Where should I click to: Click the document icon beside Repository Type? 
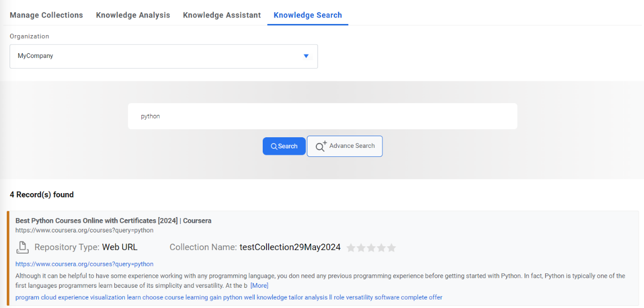click(x=22, y=247)
